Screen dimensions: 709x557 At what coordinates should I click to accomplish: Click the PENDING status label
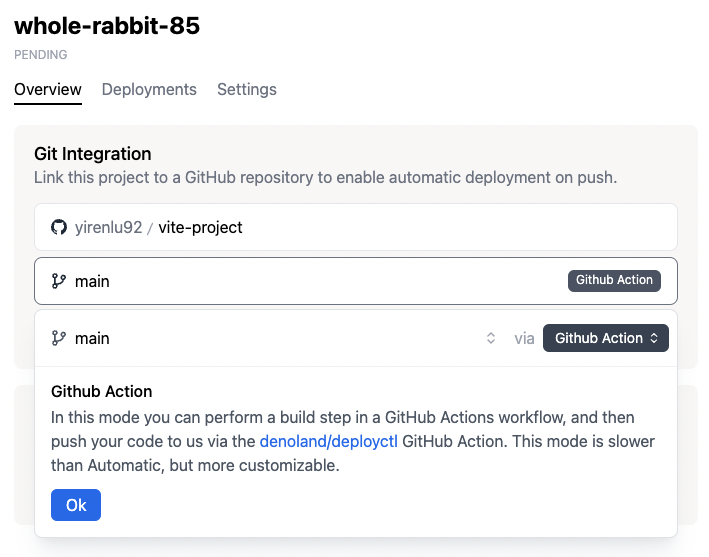tap(41, 55)
